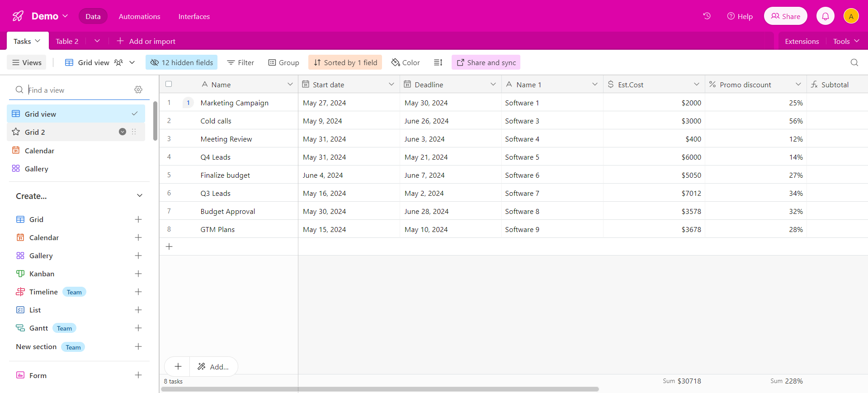Open the account avatar labeled A
The width and height of the screenshot is (868, 393).
(x=851, y=16)
